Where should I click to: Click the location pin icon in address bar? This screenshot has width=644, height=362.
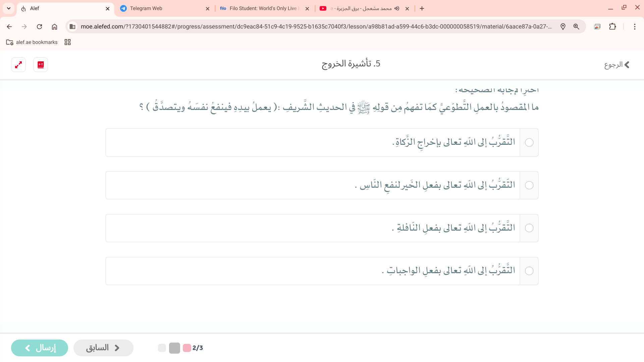[563, 26]
